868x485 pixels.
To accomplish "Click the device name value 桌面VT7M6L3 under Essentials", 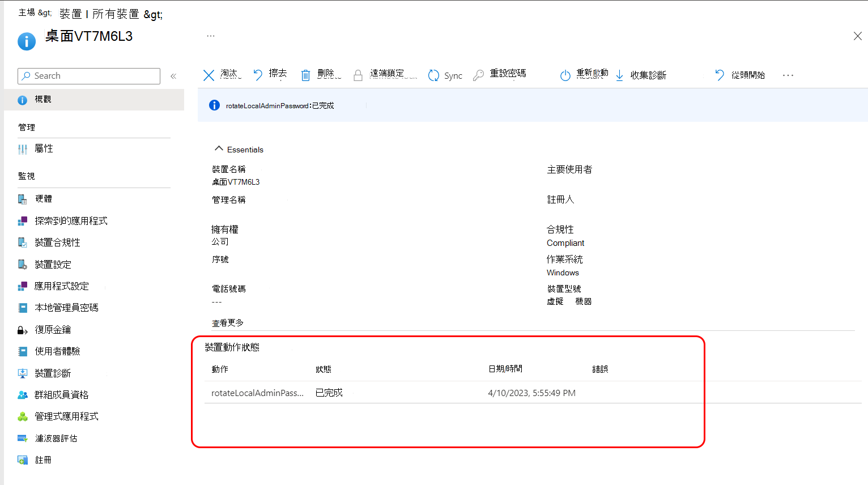I will pos(236,182).
